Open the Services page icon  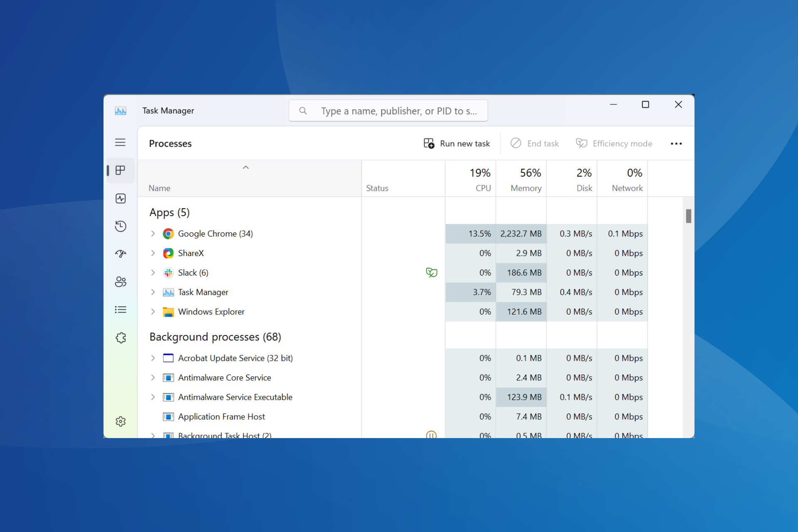[x=121, y=337]
